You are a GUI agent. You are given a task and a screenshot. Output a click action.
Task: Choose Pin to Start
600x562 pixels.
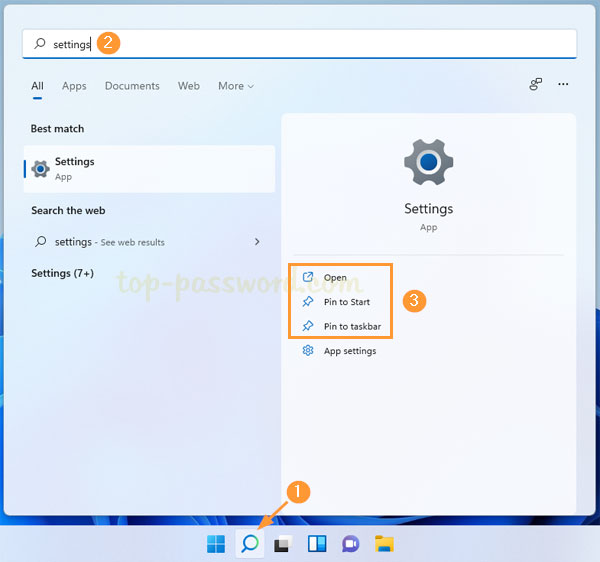tap(346, 302)
